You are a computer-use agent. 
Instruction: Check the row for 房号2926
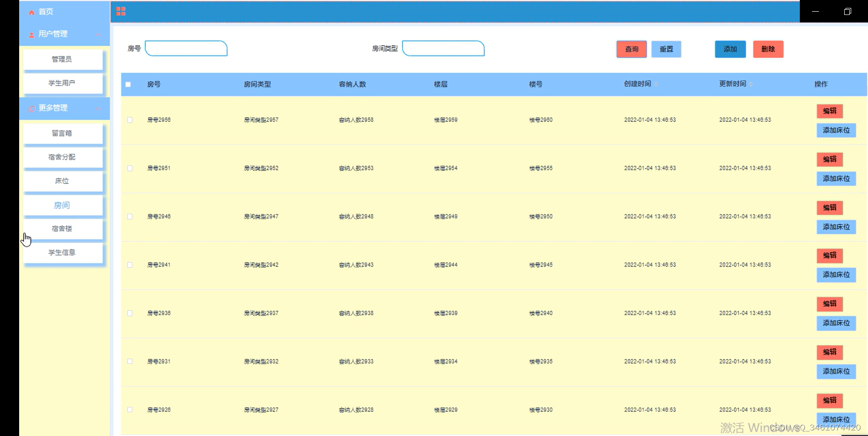[x=130, y=410]
